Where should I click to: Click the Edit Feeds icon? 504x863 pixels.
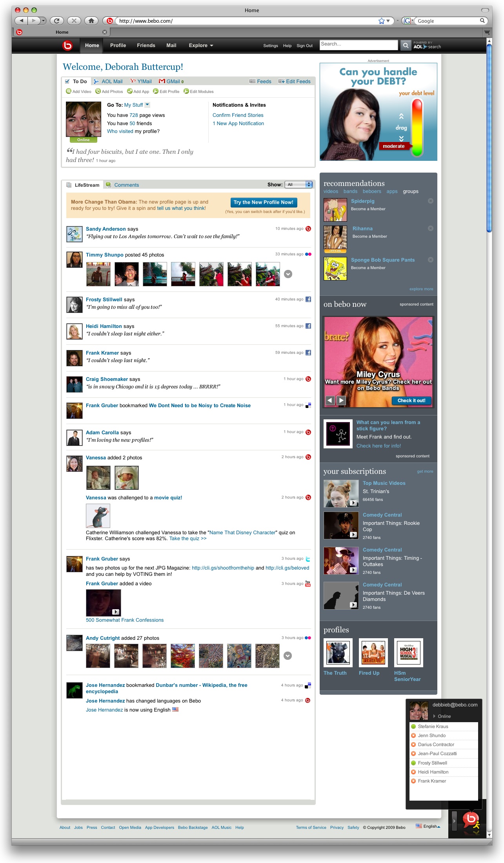coord(282,81)
